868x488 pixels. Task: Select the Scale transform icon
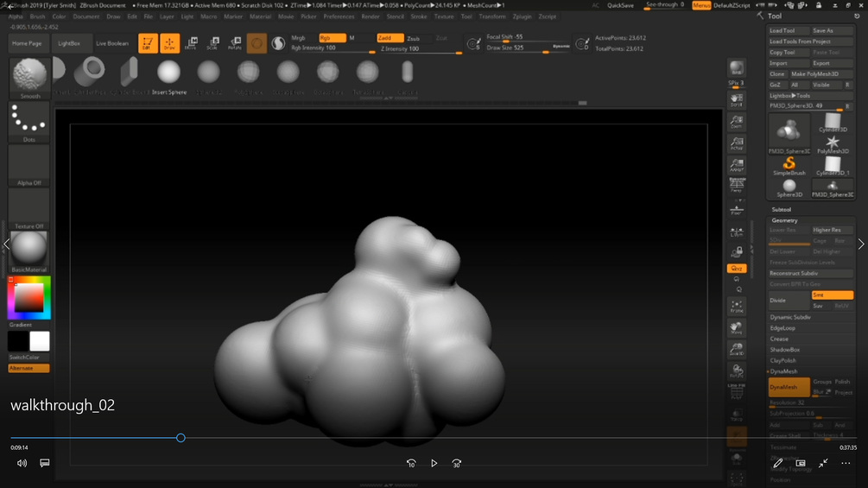coord(213,43)
